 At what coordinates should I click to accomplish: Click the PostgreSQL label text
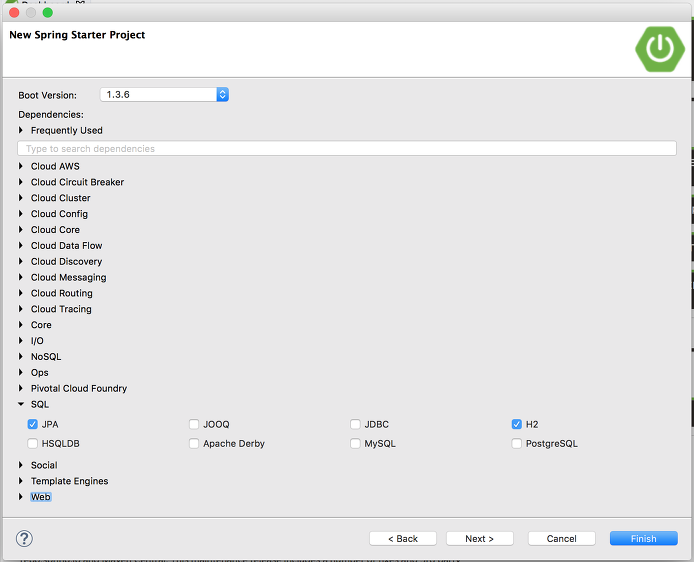[551, 443]
